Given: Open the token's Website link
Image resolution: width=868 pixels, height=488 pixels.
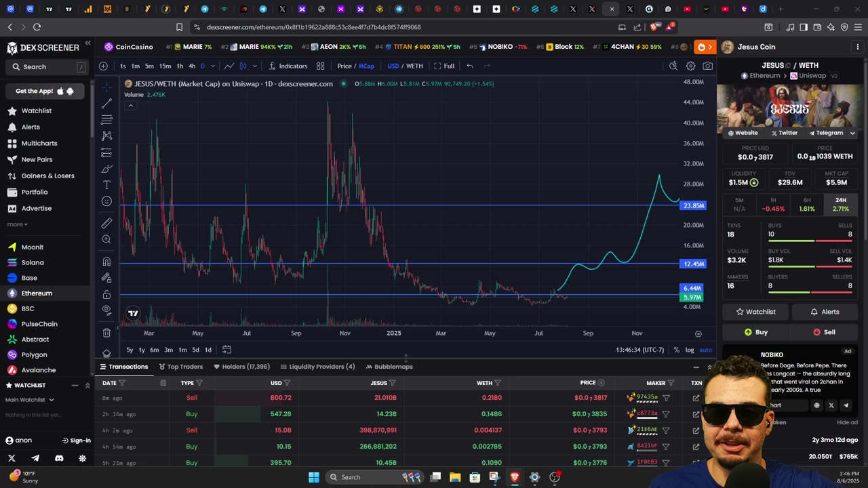Looking at the screenshot, I should coord(743,133).
